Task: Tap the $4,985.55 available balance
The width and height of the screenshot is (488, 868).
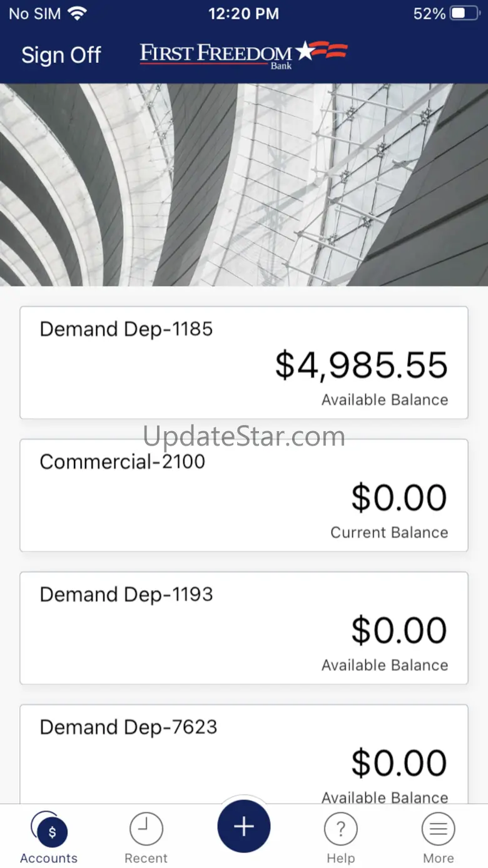Action: point(361,365)
